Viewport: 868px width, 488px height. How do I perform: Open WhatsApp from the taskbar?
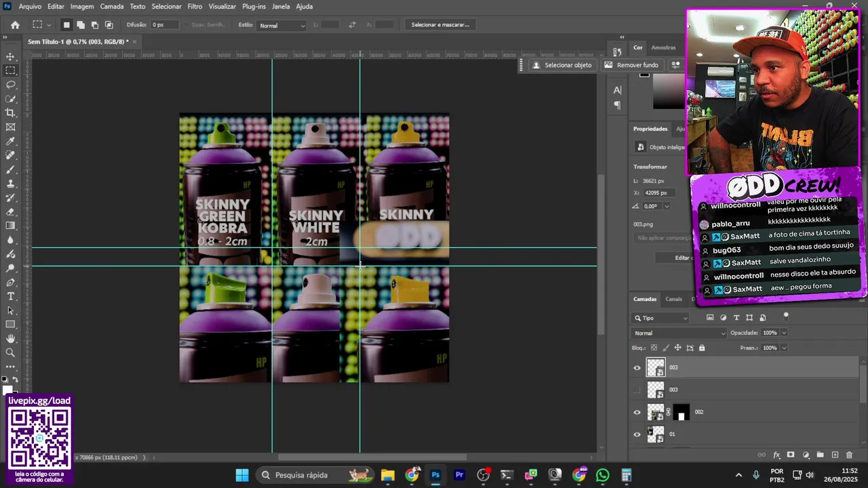tap(602, 475)
